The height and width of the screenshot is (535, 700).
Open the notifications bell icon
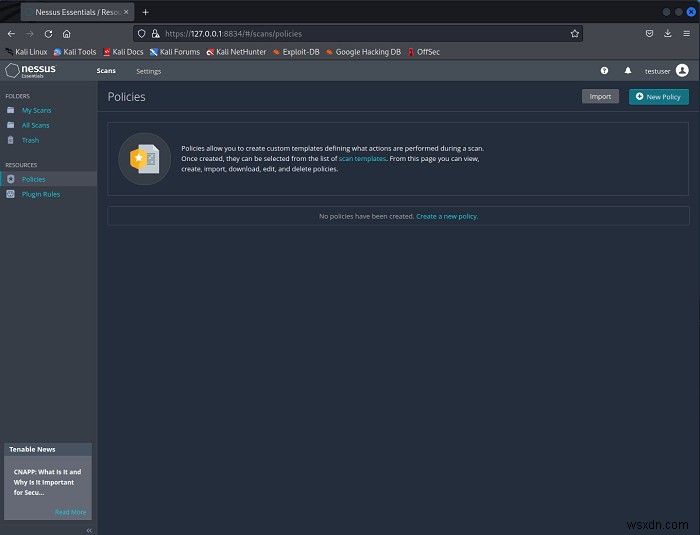pyautogui.click(x=628, y=71)
